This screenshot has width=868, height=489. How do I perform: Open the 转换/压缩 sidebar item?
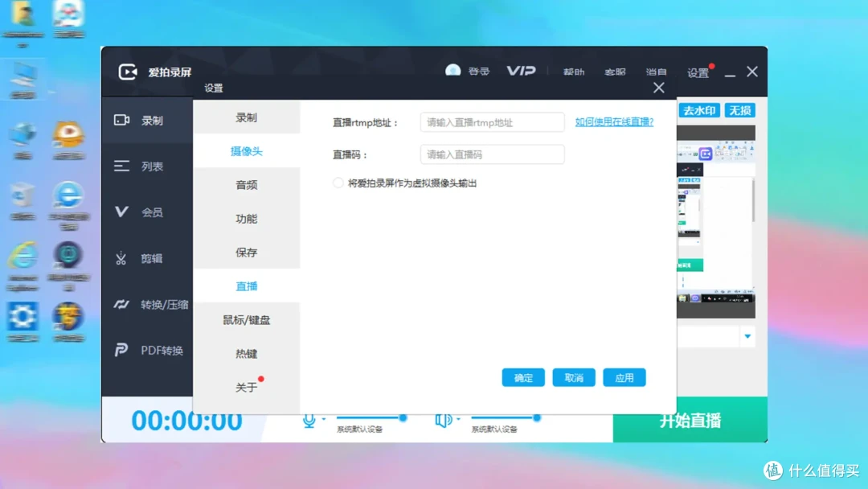(147, 304)
